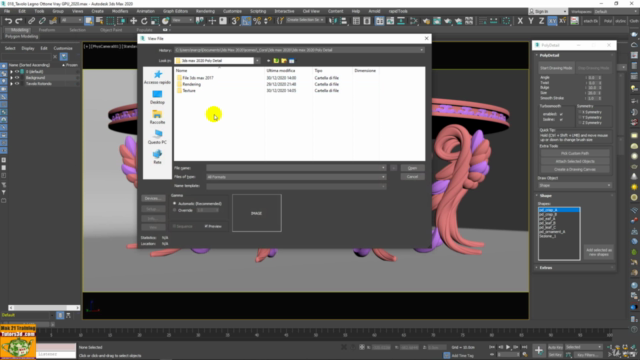Expand the Tavolo Rotondo layer

click(11, 84)
